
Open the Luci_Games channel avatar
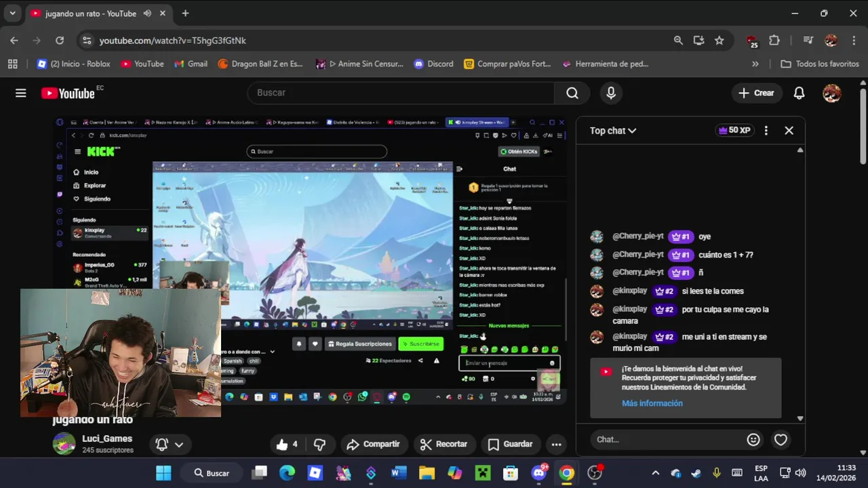pos(64,444)
